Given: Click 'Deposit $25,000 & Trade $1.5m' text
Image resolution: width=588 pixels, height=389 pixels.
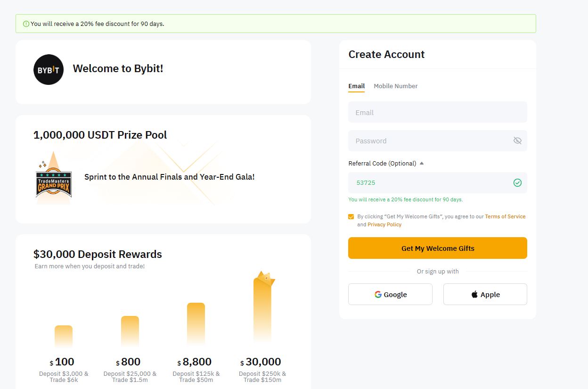Looking at the screenshot, I should (130, 376).
